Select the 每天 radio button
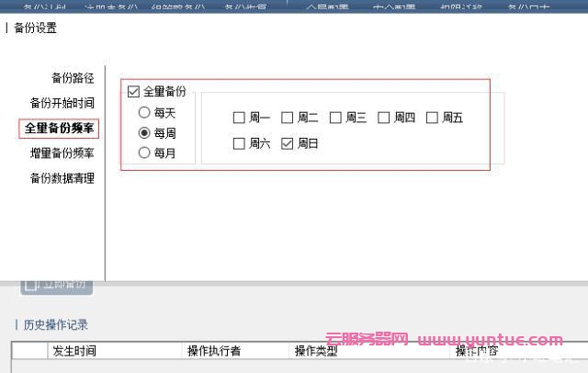This screenshot has width=588, height=373. [x=144, y=112]
